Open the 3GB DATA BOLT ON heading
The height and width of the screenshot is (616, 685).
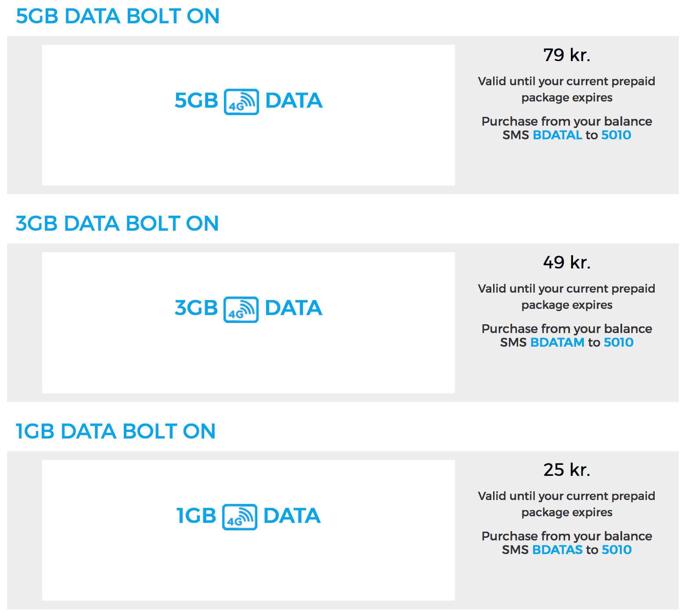pyautogui.click(x=117, y=224)
